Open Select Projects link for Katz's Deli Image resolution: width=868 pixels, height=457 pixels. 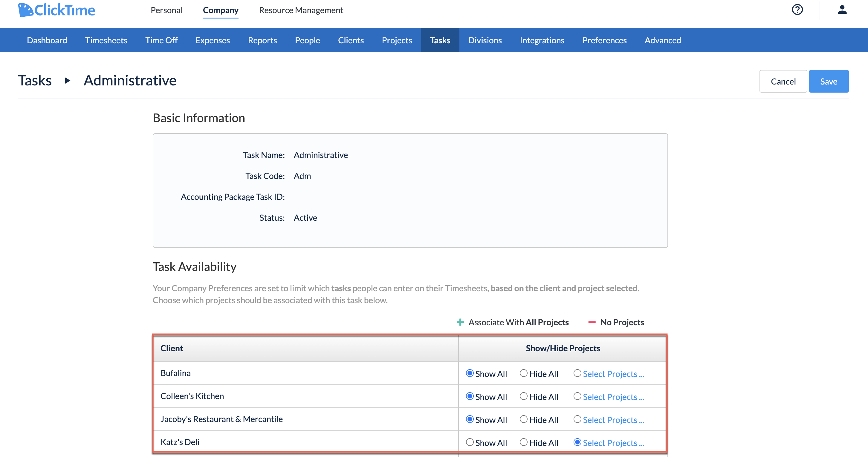[x=613, y=443]
